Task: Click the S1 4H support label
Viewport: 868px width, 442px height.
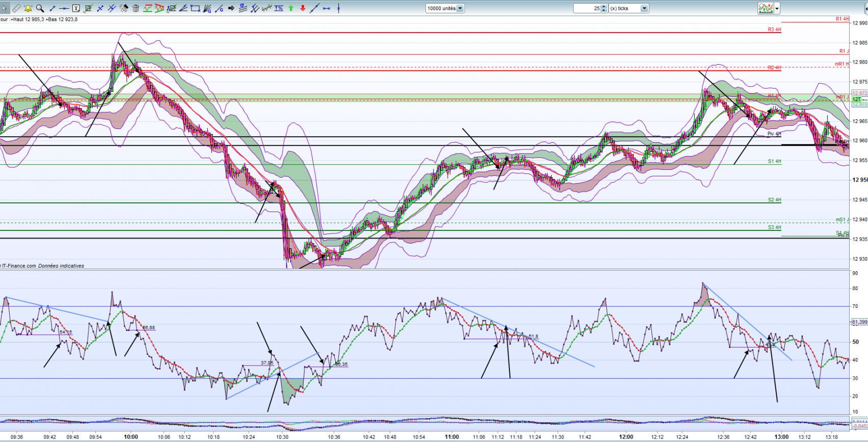Action: (774, 161)
